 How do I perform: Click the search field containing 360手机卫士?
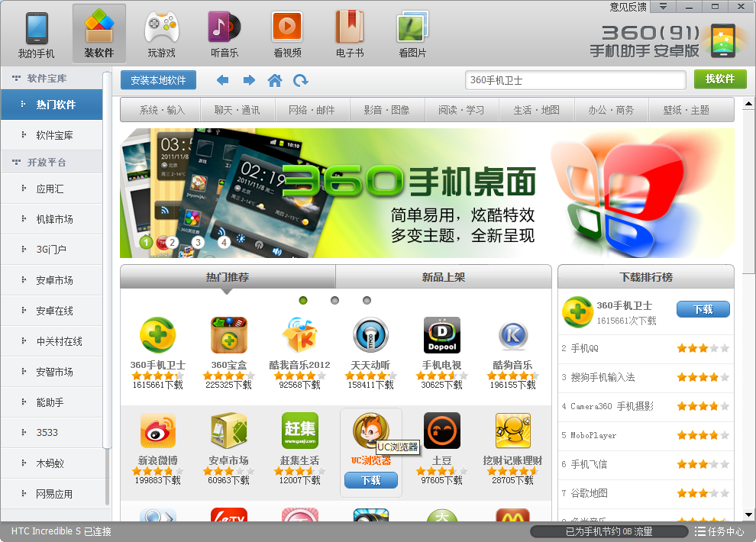575,80
